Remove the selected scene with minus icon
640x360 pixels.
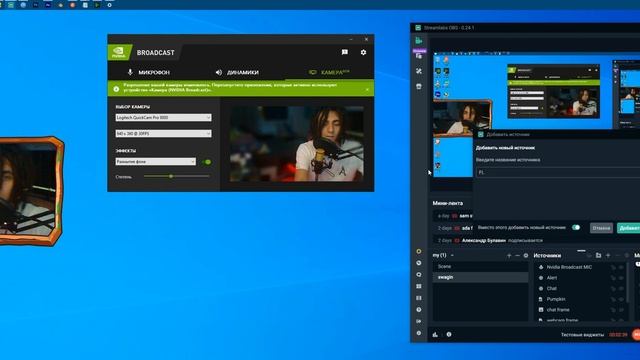pyautogui.click(x=518, y=256)
